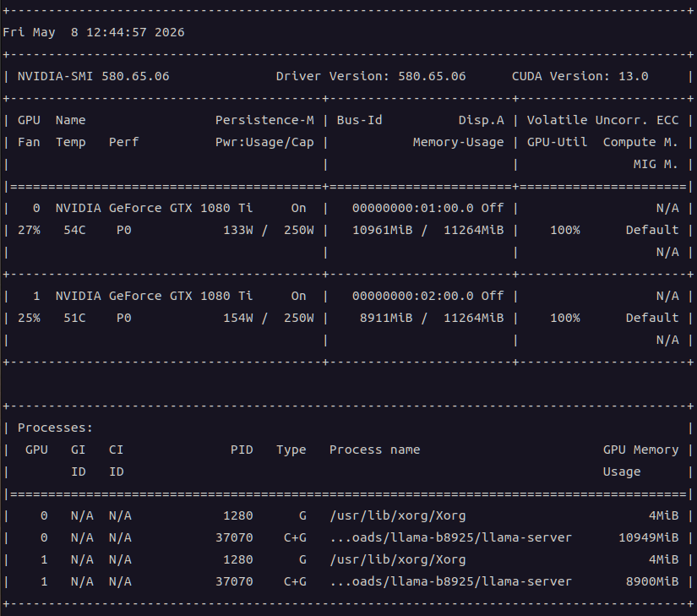Click the 'Persistence-M' column header
Viewport: 697px width, 616px height.
pos(264,121)
